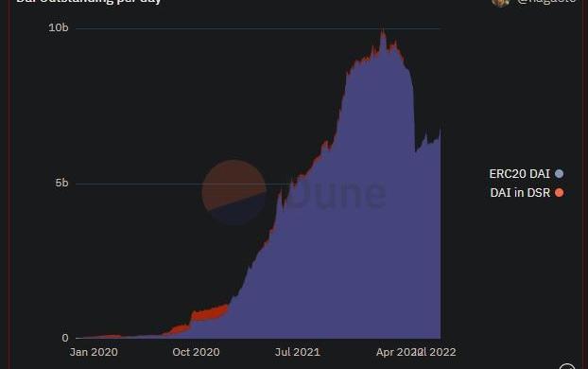Toggle the ERC20 DAI legend dot

coord(559,174)
